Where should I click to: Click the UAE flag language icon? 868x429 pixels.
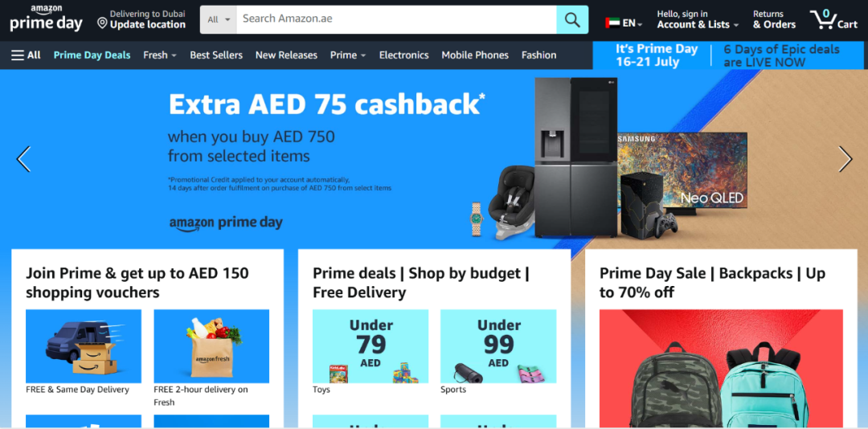tap(612, 23)
